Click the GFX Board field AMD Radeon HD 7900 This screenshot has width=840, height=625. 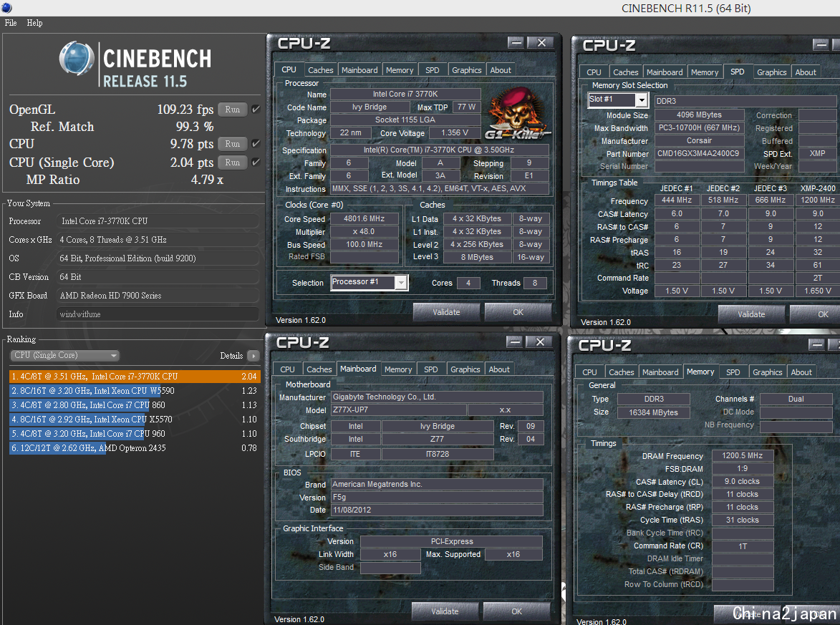coord(158,296)
